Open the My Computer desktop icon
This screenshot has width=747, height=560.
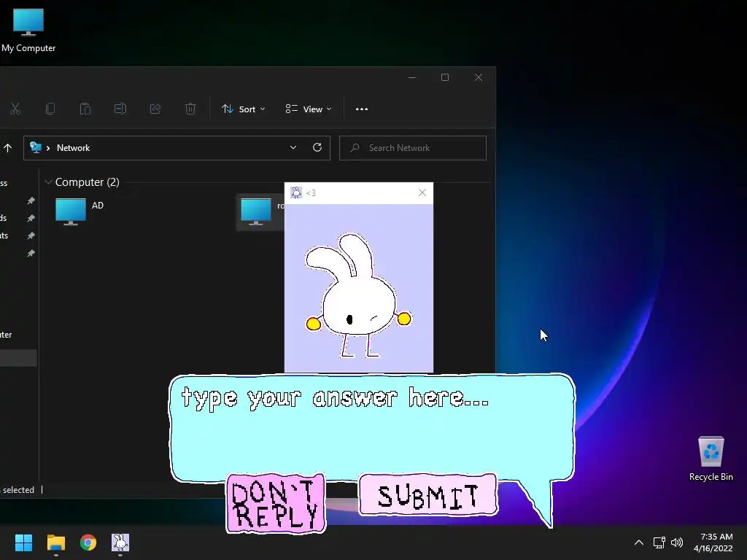click(28, 31)
